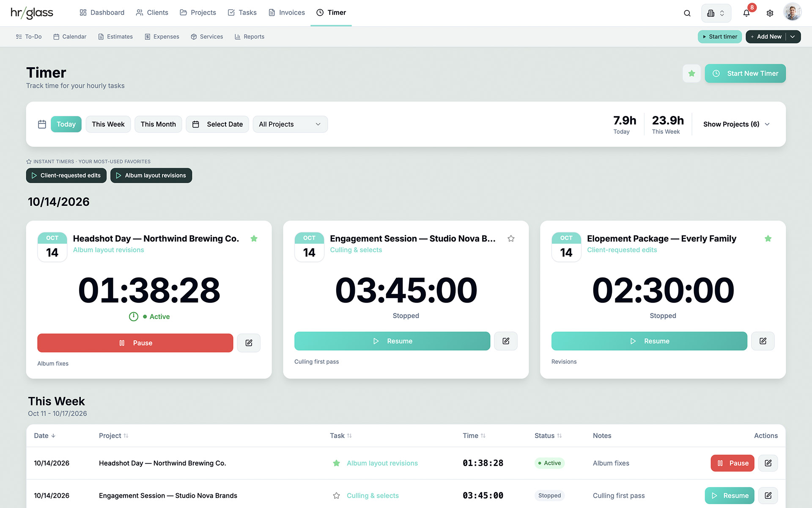Image resolution: width=812 pixels, height=508 pixels.
Task: Click the edit icon in Album fixes table row
Action: click(x=768, y=463)
